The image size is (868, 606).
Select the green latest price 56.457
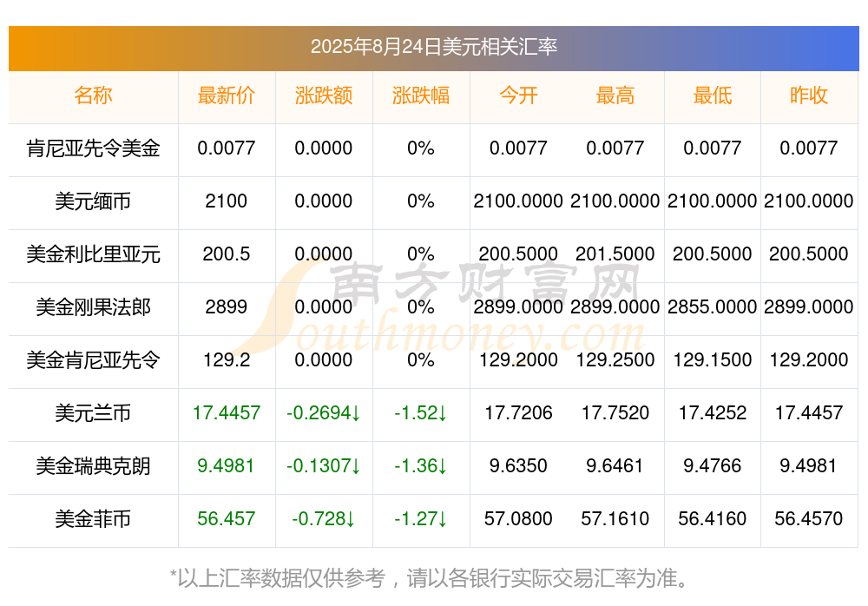coord(227,519)
